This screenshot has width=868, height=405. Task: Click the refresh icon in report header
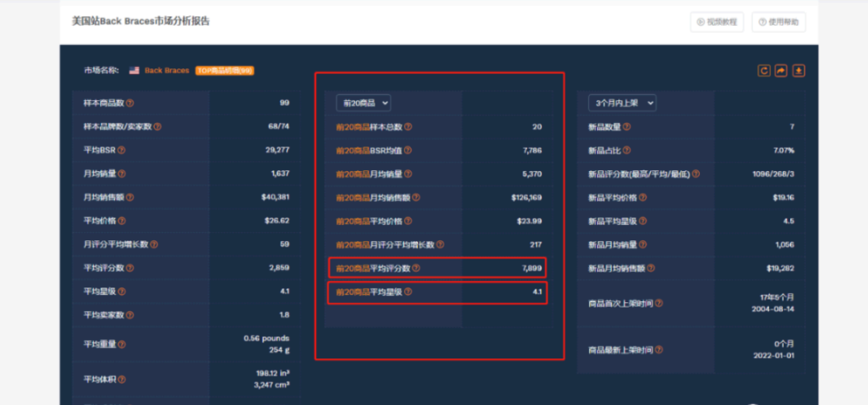(x=764, y=71)
